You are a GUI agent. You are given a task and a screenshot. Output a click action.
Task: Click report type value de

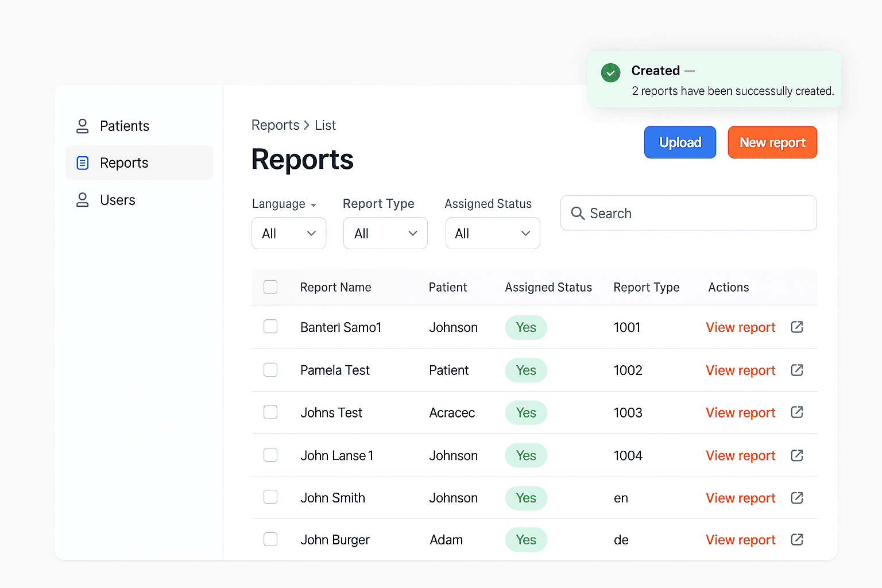click(621, 540)
